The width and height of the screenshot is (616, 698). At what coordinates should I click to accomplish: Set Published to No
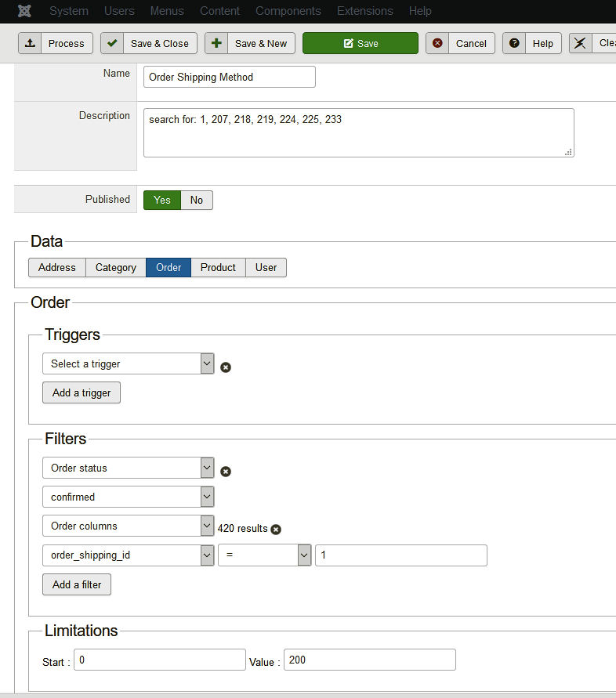197,200
